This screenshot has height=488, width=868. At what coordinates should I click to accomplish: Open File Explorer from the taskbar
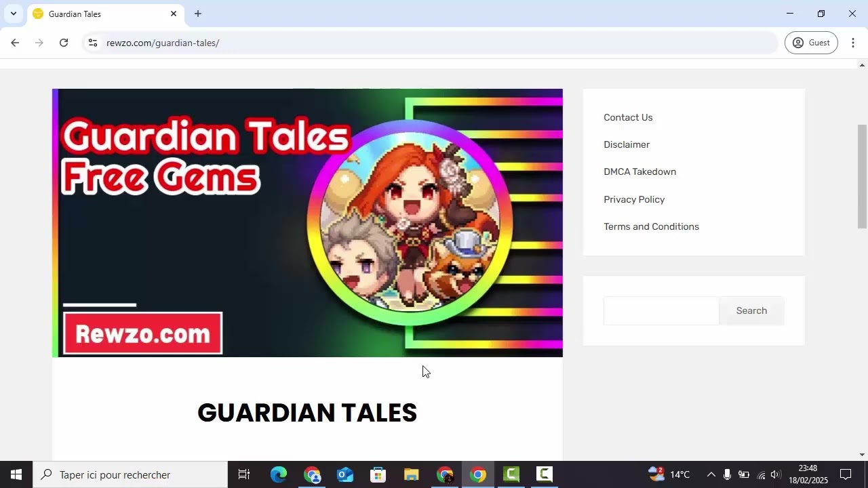click(x=412, y=474)
